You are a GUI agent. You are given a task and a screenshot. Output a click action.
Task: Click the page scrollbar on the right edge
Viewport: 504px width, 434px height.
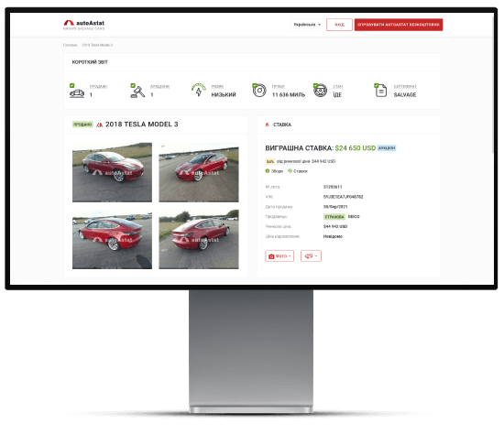[492, 83]
